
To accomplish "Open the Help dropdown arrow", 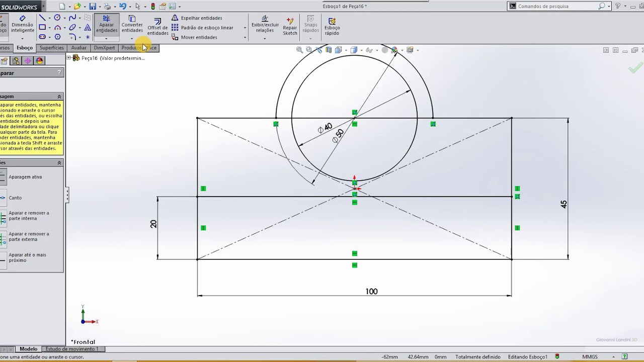I will [x=624, y=7].
